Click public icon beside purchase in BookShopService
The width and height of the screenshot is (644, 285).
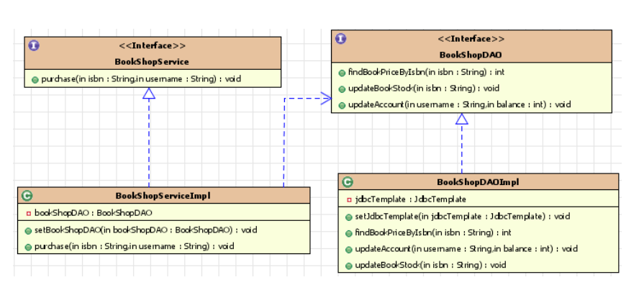point(35,79)
